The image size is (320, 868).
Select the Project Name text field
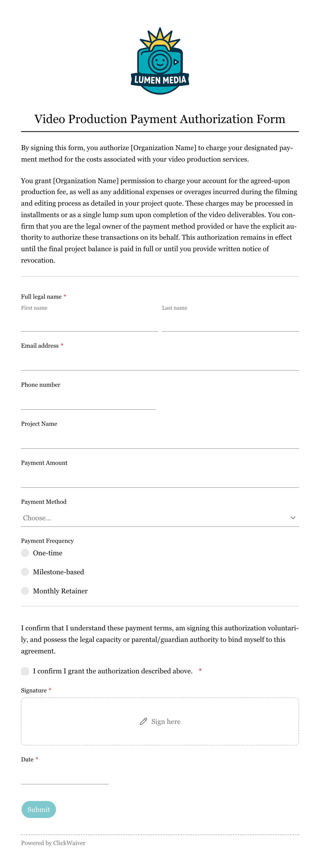tap(160, 440)
